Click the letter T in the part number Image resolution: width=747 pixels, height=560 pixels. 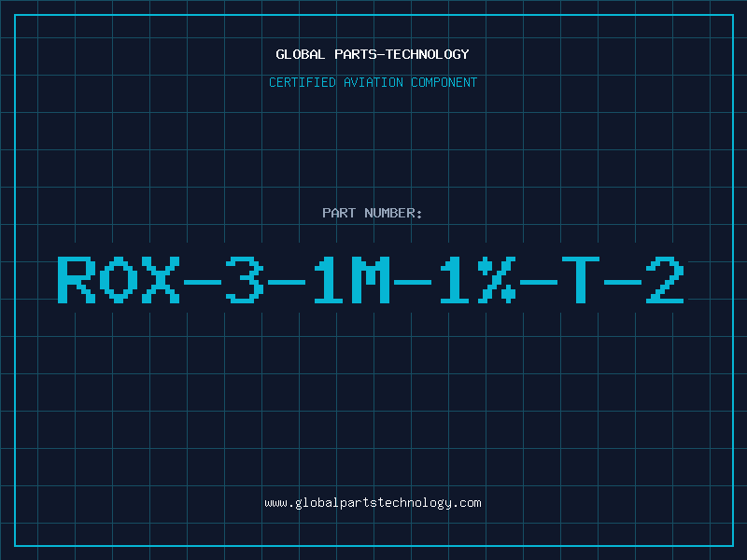pos(581,280)
